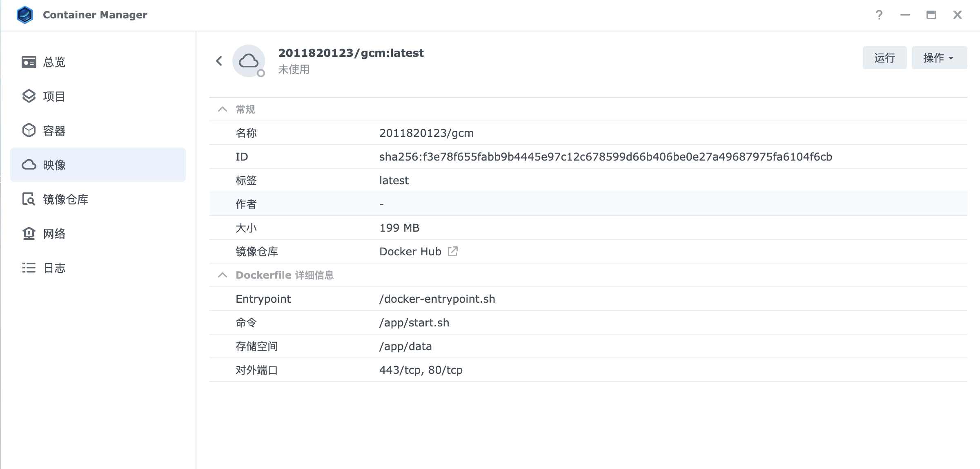Click the Log (日志) list icon
This screenshot has height=469, width=980.
29,268
